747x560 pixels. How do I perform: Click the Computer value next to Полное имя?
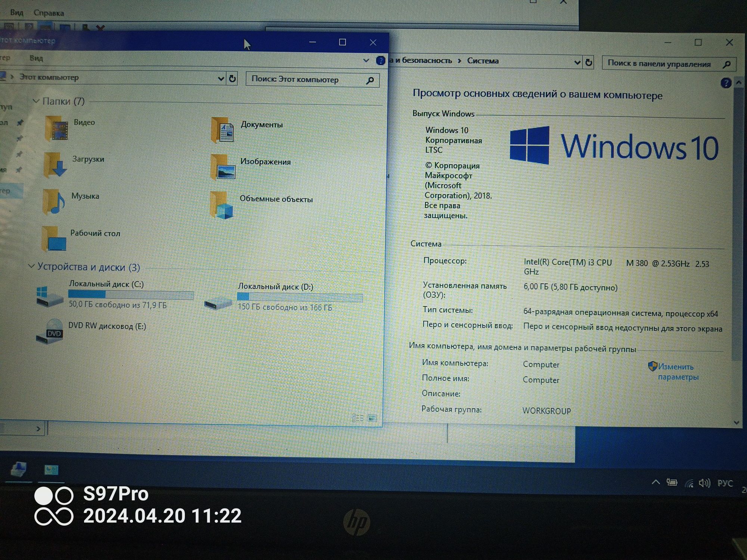pos(541,380)
